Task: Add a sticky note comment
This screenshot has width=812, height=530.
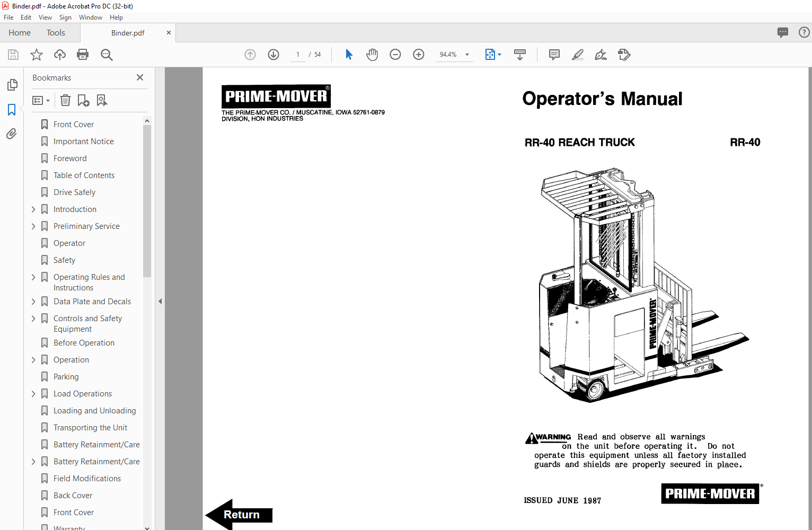Action: click(x=554, y=55)
